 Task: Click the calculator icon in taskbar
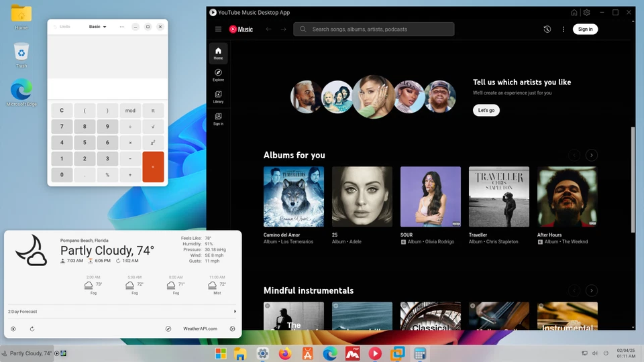pyautogui.click(x=420, y=353)
